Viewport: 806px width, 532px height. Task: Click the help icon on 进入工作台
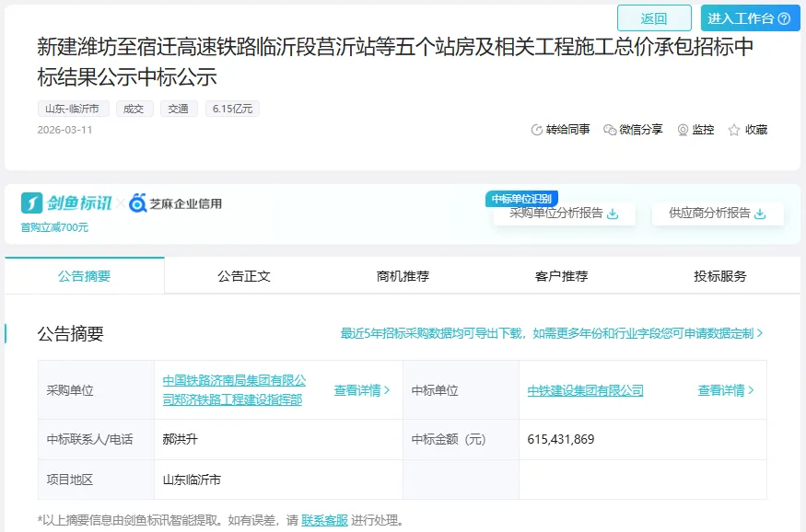(x=784, y=18)
